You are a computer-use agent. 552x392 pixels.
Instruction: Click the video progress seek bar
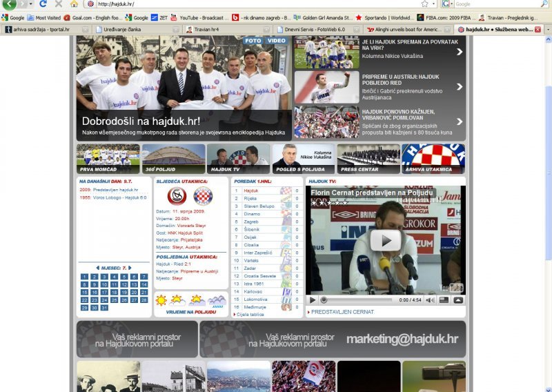(357, 300)
